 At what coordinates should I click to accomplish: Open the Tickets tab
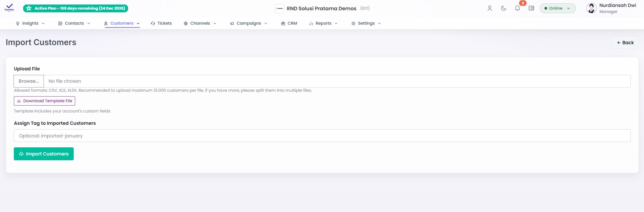tap(161, 23)
